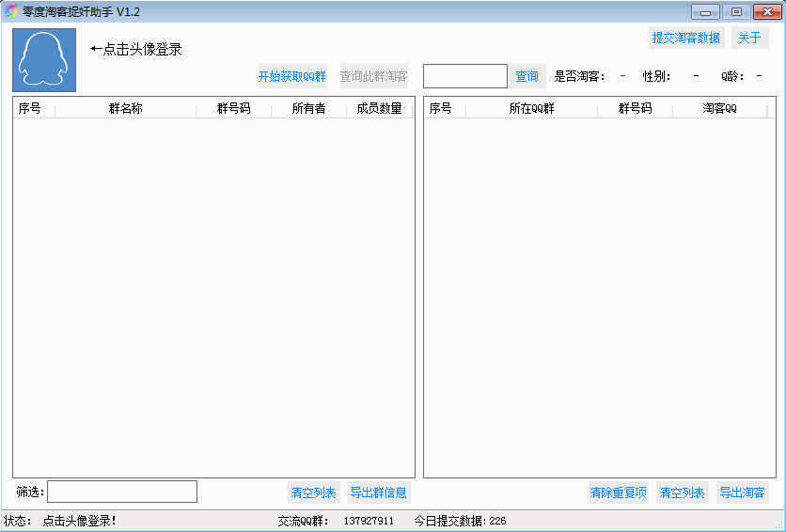The width and height of the screenshot is (786, 532).
Task: Open the 关于 about link
Action: [x=749, y=39]
